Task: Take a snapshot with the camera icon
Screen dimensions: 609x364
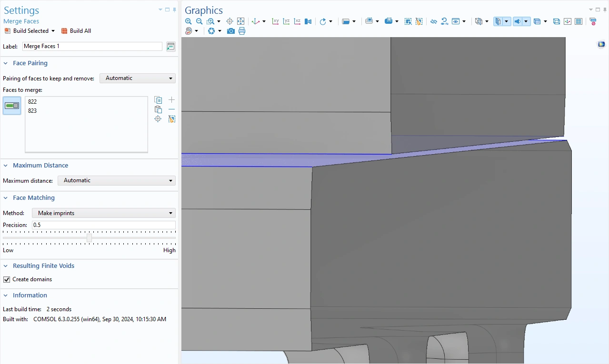Action: tap(231, 31)
